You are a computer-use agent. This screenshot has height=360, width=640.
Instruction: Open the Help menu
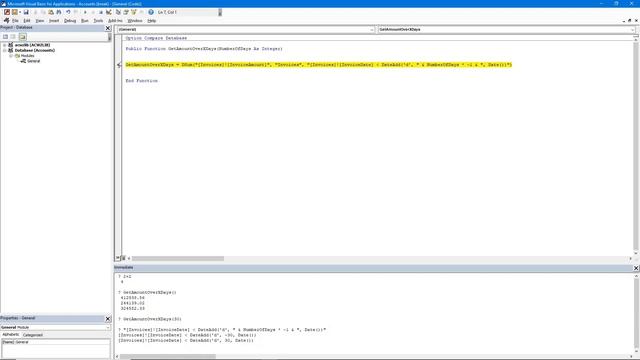pyautogui.click(x=151, y=20)
